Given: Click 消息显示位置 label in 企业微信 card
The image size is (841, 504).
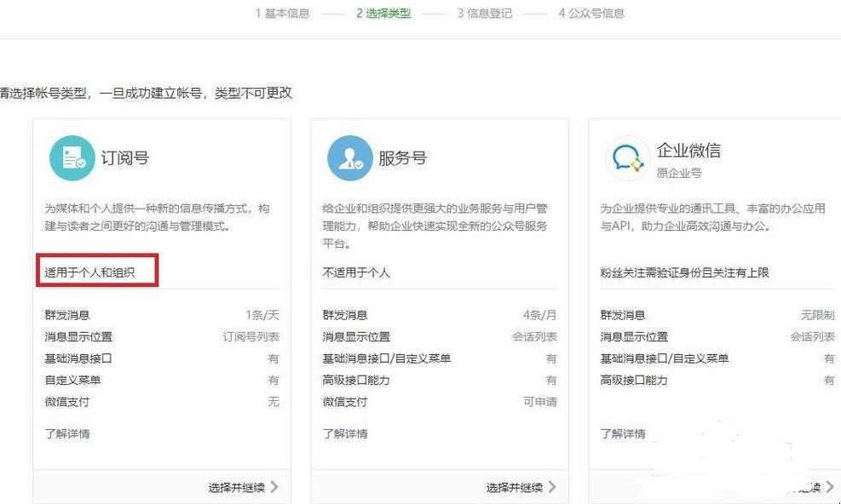Looking at the screenshot, I should 634,337.
